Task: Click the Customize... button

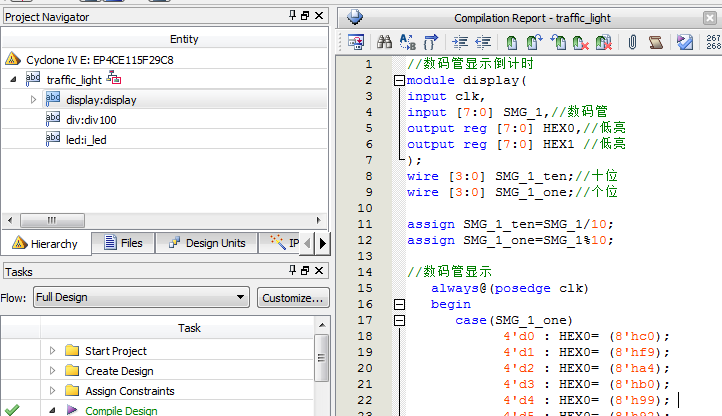Action: [x=292, y=297]
